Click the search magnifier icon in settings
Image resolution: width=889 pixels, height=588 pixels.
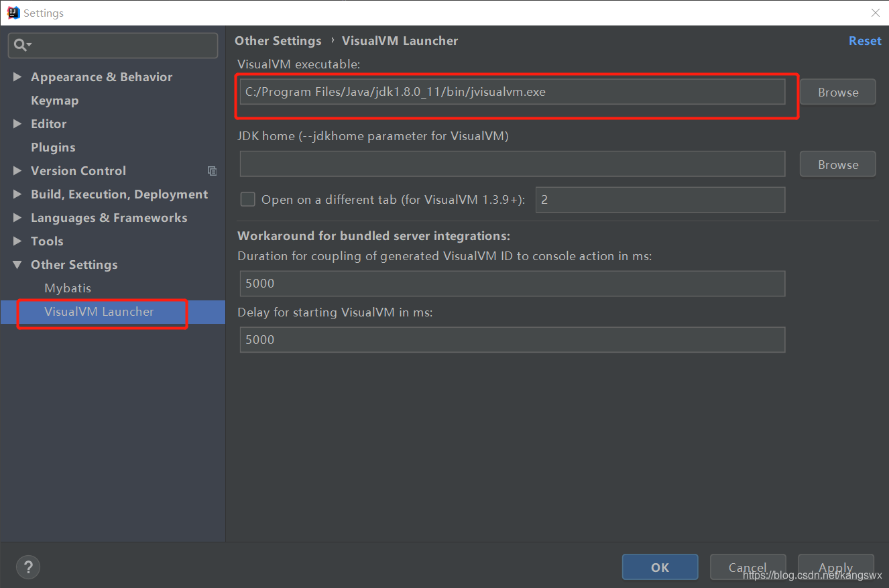21,45
